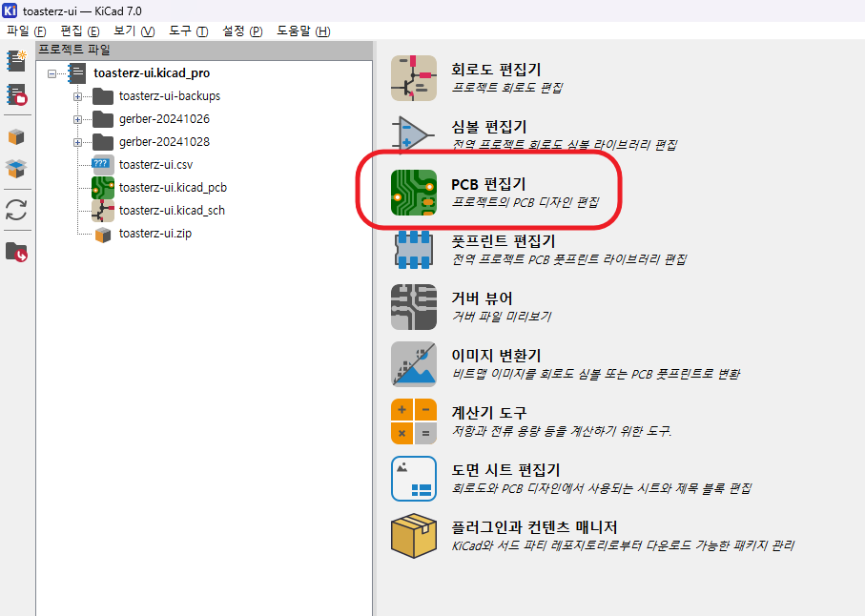865x616 pixels.
Task: Launch the Schematic Editor icon (회로도 편집기)
Action: 414,78
